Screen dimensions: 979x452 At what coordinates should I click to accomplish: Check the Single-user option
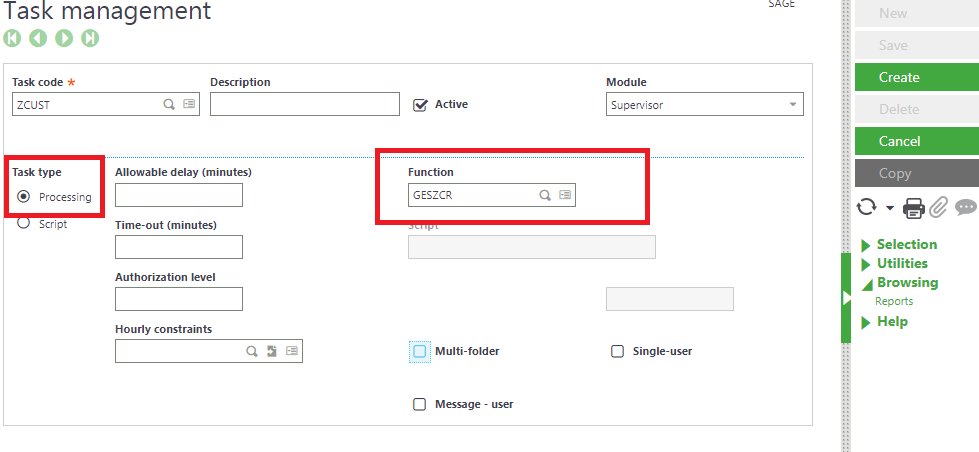tap(617, 351)
